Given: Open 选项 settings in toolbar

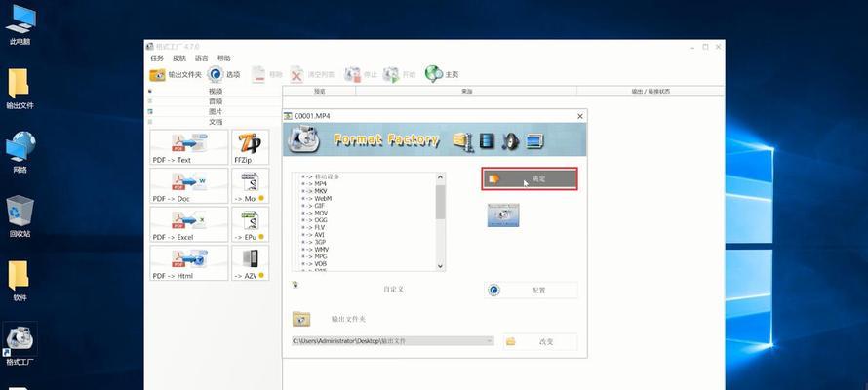Looking at the screenshot, I should click(x=223, y=75).
